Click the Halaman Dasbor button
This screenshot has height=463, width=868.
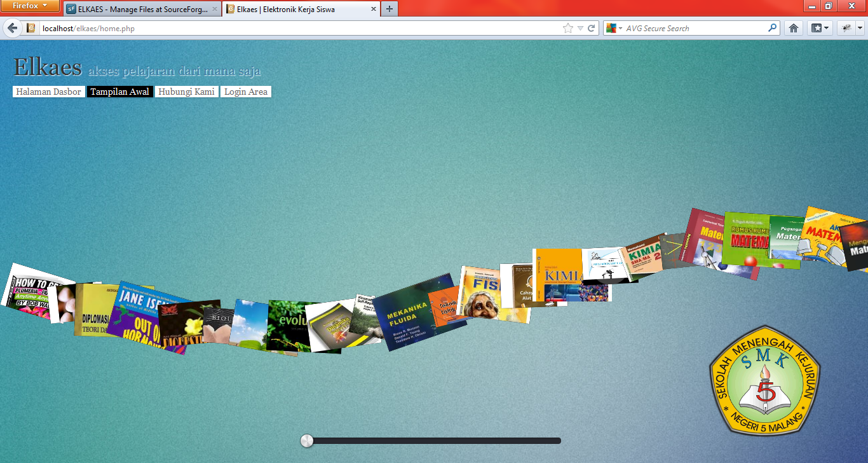point(48,92)
